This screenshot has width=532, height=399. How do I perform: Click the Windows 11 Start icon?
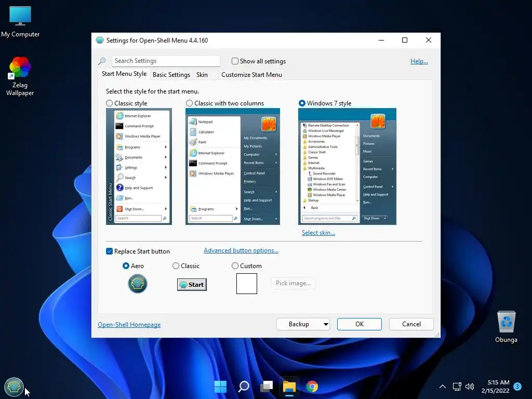(x=220, y=387)
